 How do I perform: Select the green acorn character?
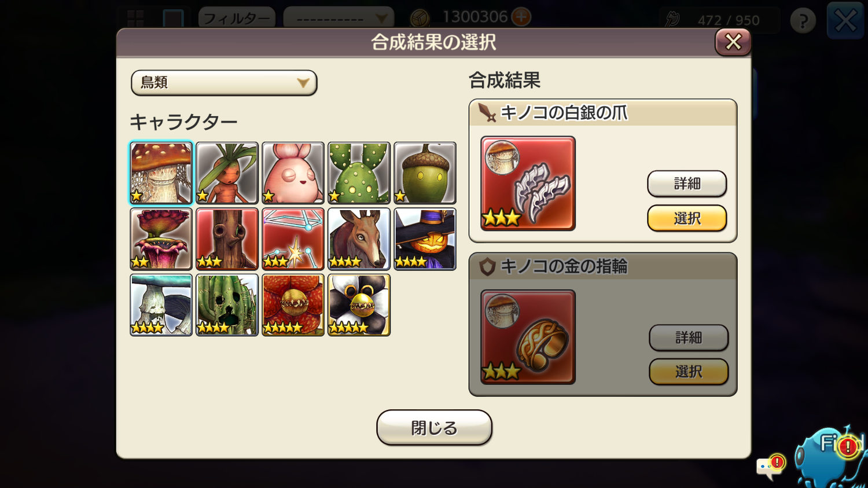coord(425,173)
